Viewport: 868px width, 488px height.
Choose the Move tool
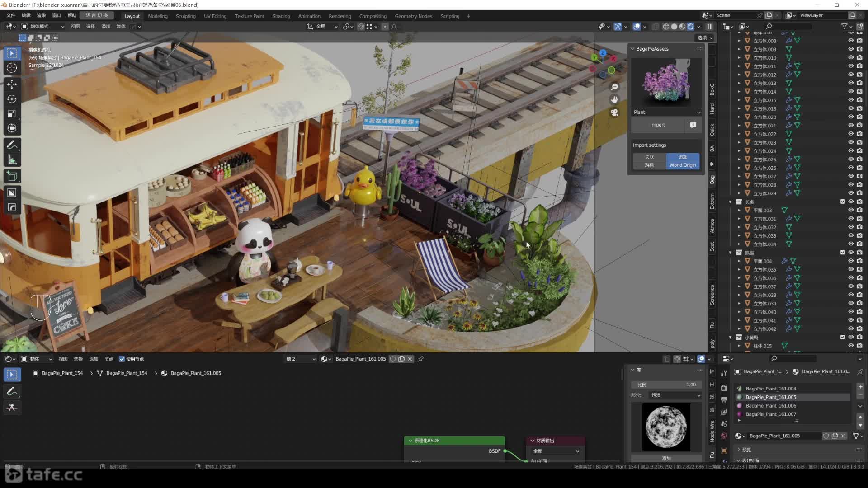coord(12,84)
